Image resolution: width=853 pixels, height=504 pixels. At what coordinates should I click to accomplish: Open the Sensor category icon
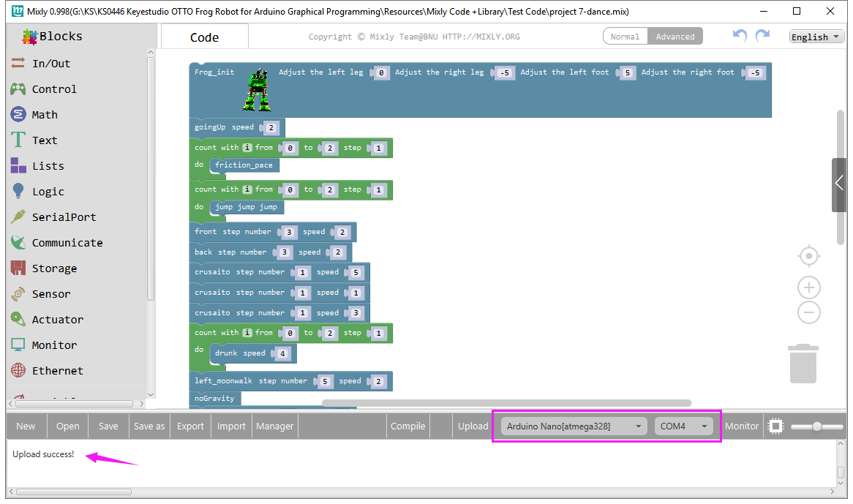18,293
